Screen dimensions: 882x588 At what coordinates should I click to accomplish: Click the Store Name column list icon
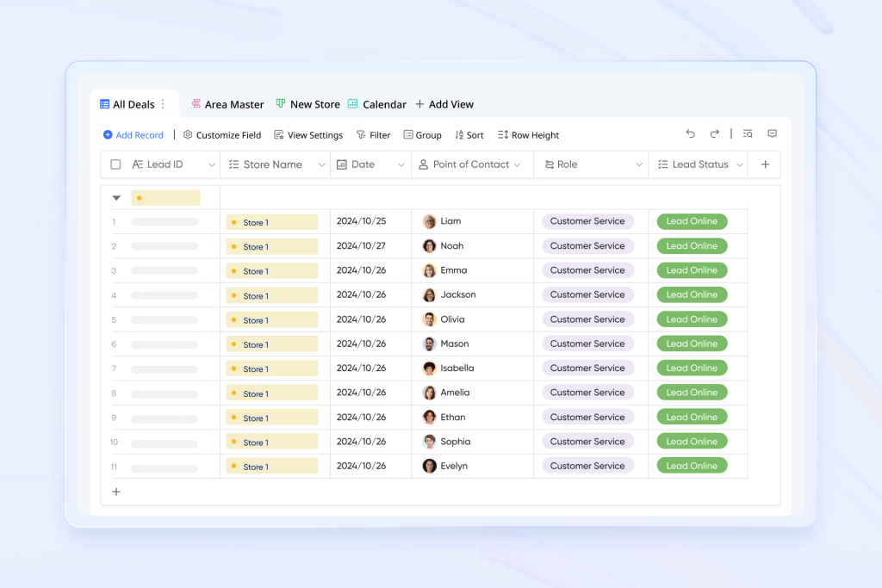(233, 164)
